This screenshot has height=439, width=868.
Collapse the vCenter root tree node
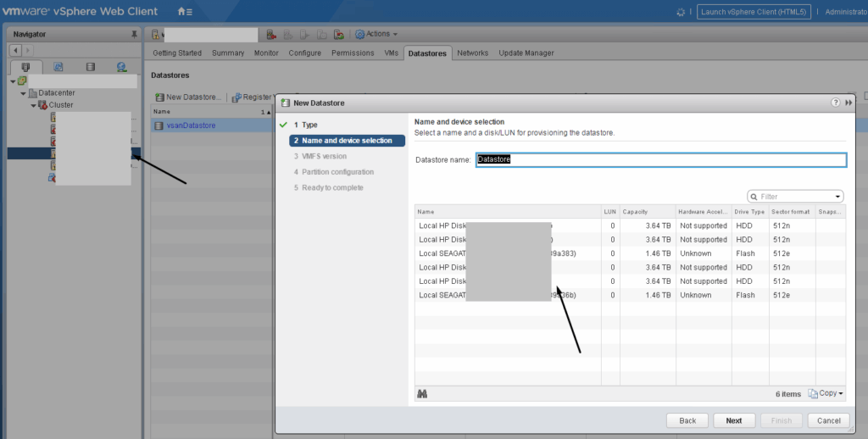(x=13, y=81)
